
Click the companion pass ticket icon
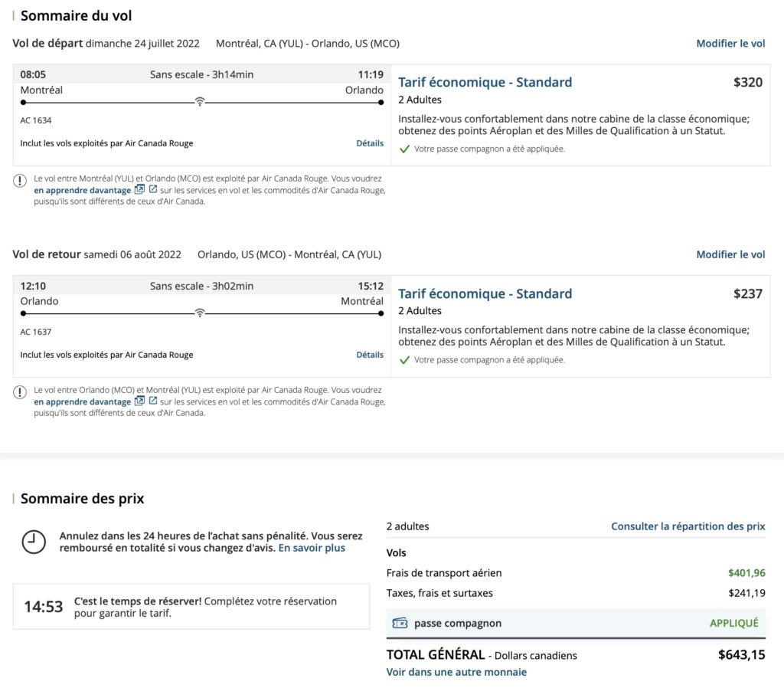click(400, 623)
